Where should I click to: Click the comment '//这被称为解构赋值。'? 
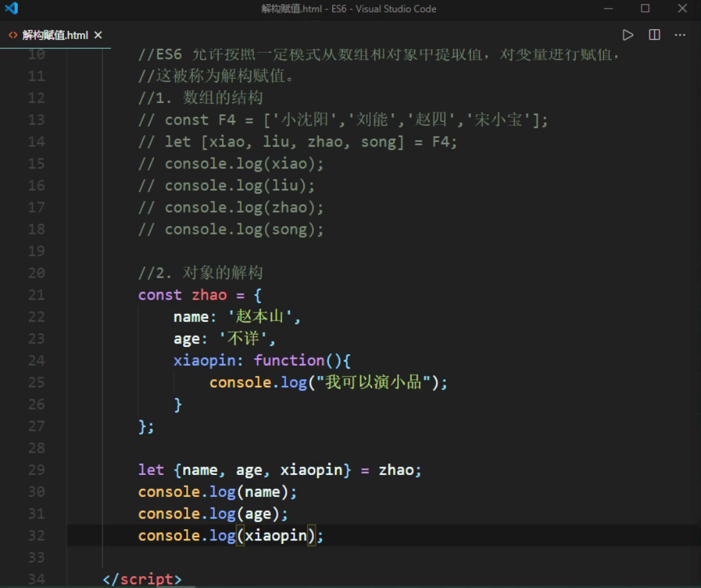pyautogui.click(x=216, y=76)
